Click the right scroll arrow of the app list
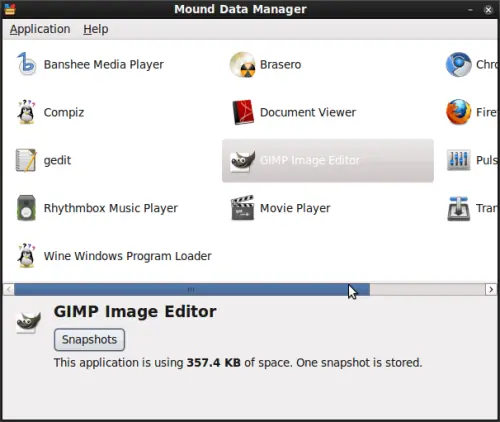Viewport: 500px width, 422px height. click(491, 289)
